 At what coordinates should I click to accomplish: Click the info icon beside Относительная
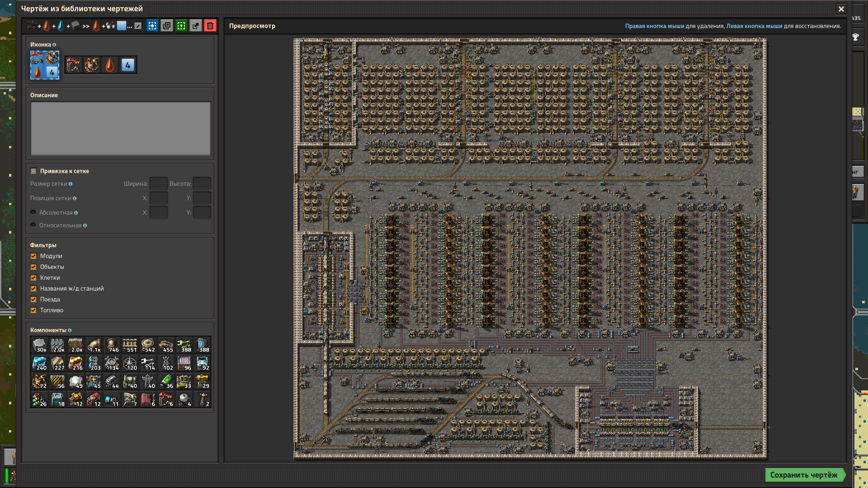point(85,225)
